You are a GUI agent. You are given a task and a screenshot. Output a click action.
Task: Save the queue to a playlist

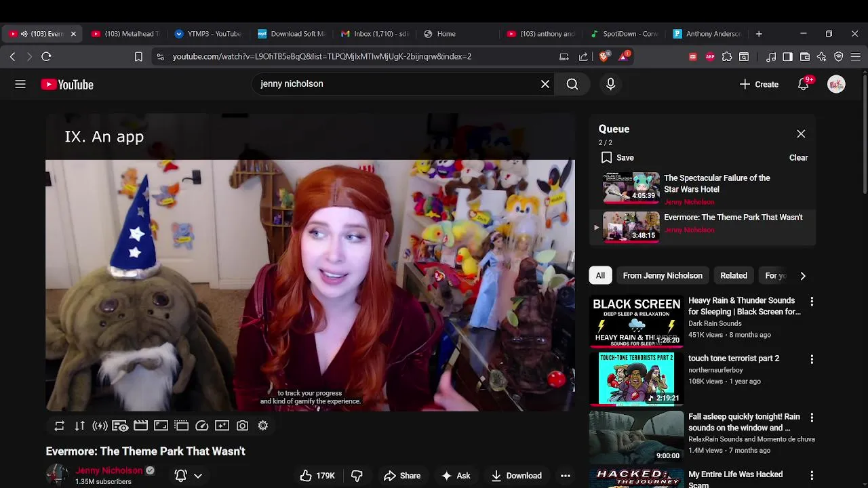618,157
